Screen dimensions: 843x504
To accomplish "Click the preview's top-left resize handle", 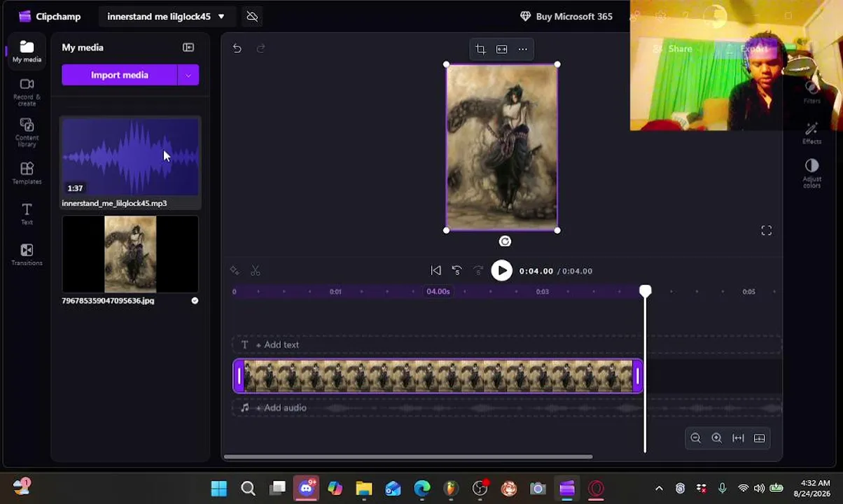I will coord(447,64).
